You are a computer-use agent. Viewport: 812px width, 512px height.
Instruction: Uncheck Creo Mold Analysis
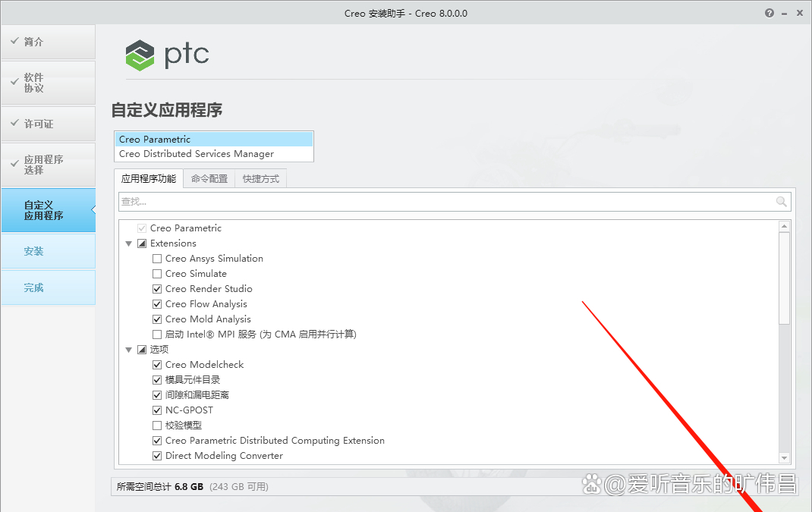pyautogui.click(x=157, y=319)
